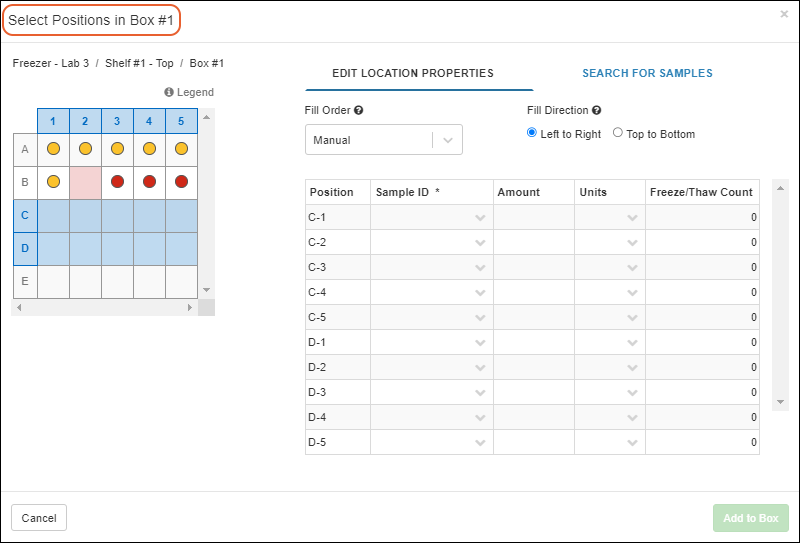
Task: Close the Select Positions dialog
Action: coord(784,15)
